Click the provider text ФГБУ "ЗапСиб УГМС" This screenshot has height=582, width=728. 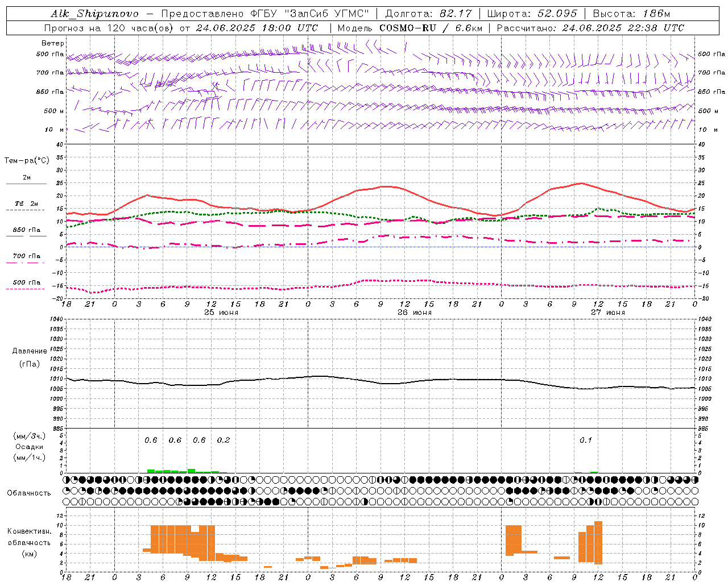click(310, 14)
